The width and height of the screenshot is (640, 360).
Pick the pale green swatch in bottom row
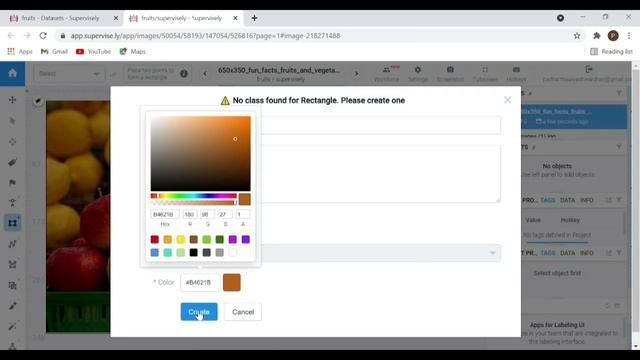click(x=181, y=253)
